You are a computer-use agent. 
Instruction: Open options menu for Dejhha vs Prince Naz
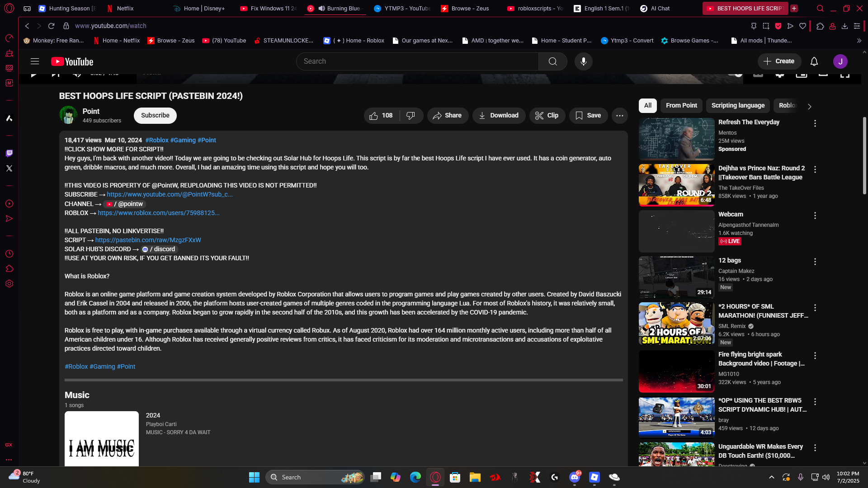pos(815,169)
